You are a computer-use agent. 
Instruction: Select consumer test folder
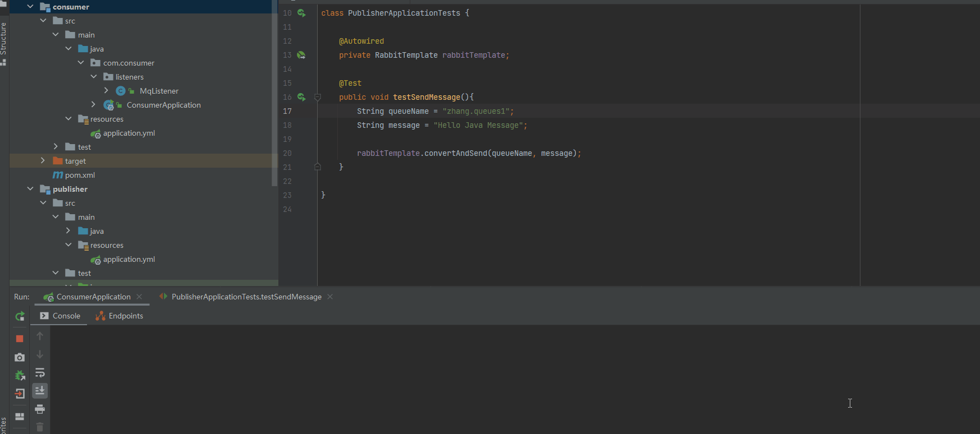(84, 147)
